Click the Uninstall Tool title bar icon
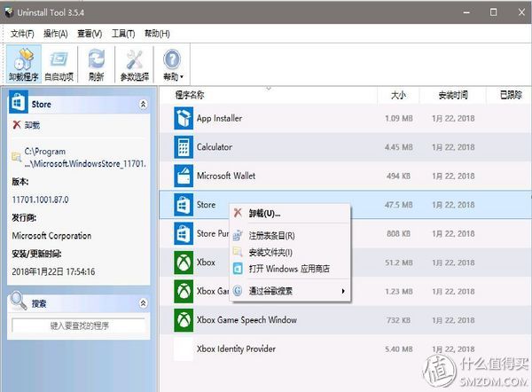This screenshot has width=532, height=392. (x=9, y=12)
